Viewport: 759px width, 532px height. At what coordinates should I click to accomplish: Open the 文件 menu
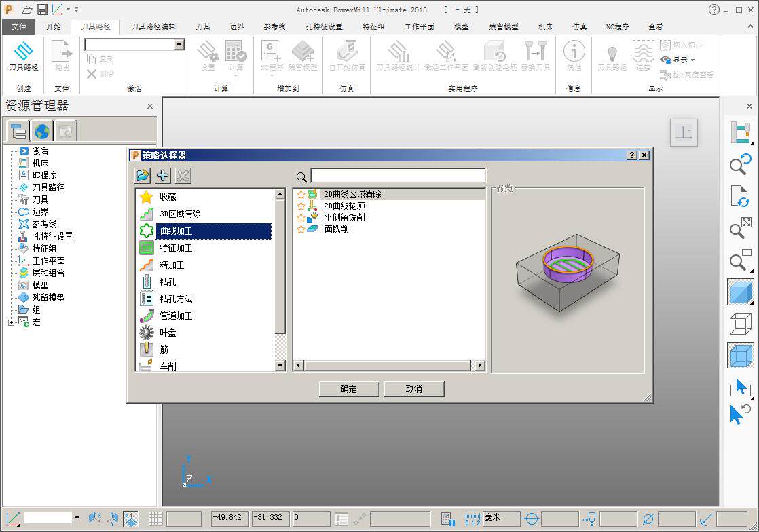19,26
